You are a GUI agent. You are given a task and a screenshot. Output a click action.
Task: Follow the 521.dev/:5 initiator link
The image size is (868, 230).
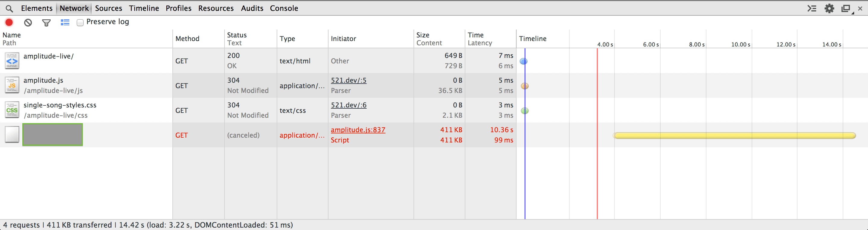click(348, 80)
